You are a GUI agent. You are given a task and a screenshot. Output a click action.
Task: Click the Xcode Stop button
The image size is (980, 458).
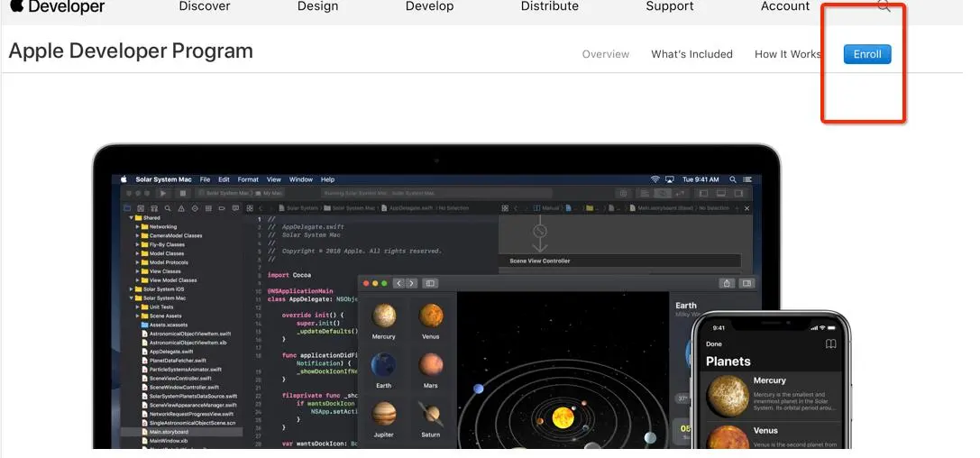tap(182, 194)
